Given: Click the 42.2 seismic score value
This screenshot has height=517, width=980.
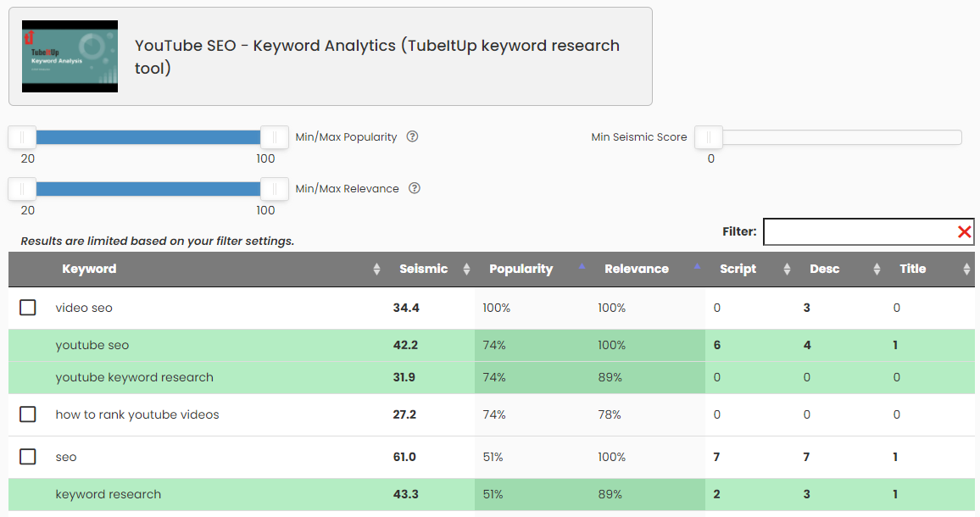Looking at the screenshot, I should tap(405, 345).
